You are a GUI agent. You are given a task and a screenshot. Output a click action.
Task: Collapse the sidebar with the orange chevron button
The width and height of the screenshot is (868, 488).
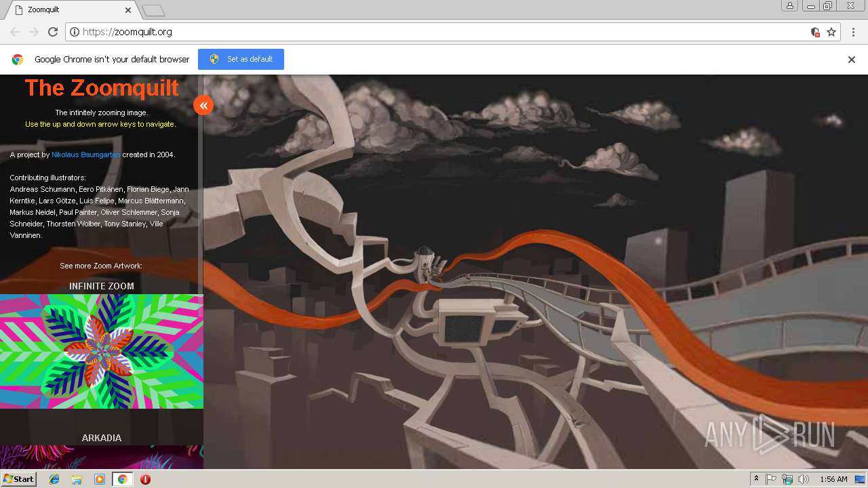coord(203,105)
